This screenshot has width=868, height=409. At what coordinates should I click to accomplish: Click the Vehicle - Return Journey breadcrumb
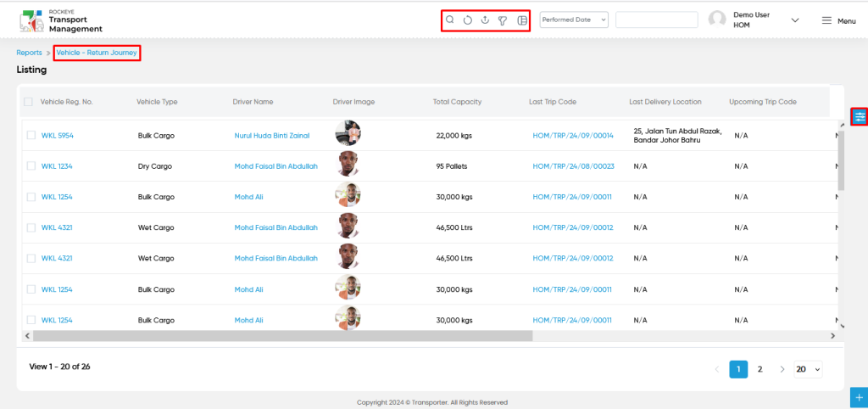click(x=97, y=53)
